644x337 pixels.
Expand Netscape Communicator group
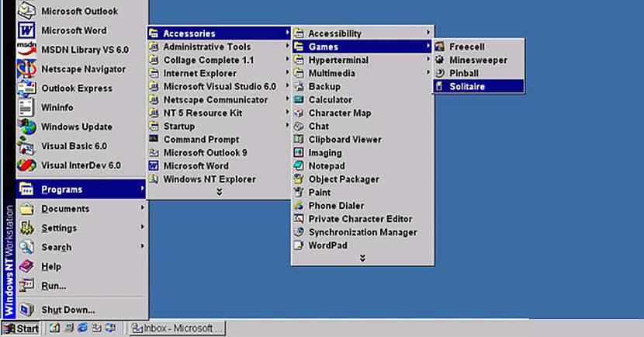pyautogui.click(x=219, y=100)
